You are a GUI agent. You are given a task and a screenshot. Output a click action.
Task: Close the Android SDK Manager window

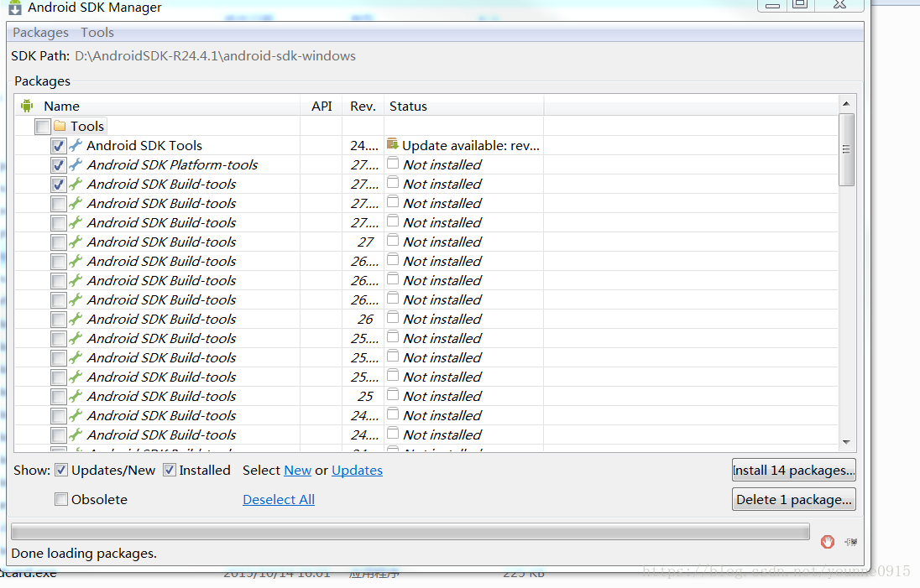tap(839, 5)
